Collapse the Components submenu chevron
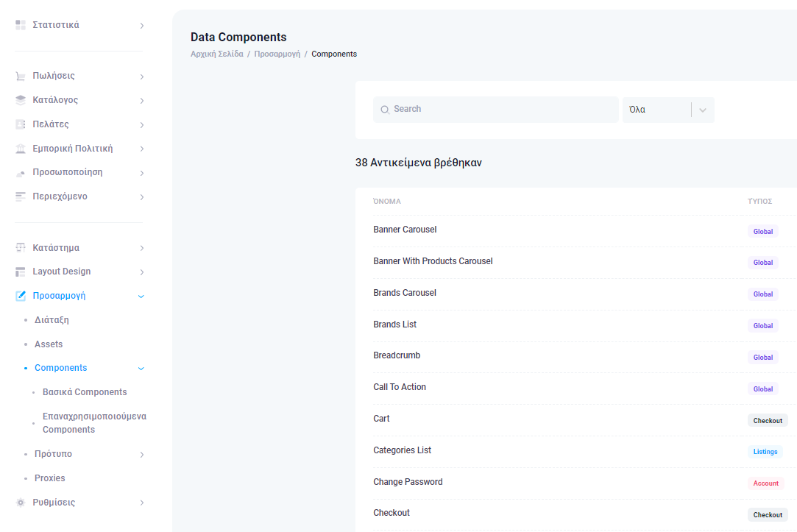The height and width of the screenshot is (532, 797). [x=141, y=369]
